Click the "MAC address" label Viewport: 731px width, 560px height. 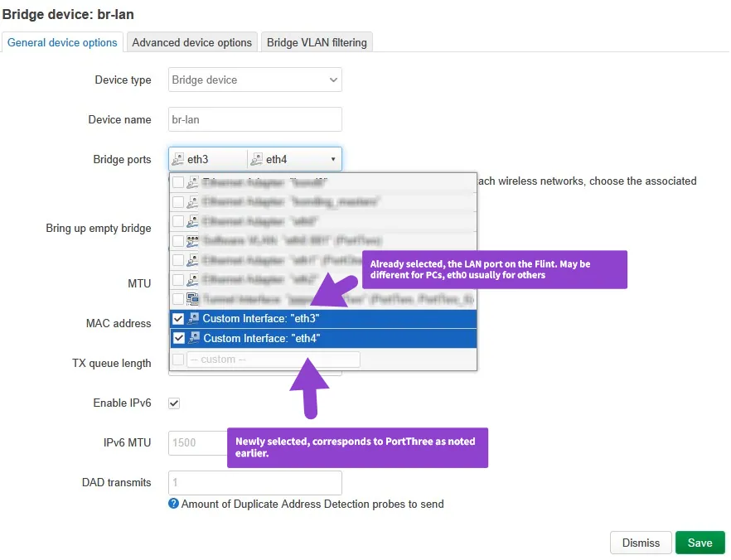pyautogui.click(x=119, y=323)
